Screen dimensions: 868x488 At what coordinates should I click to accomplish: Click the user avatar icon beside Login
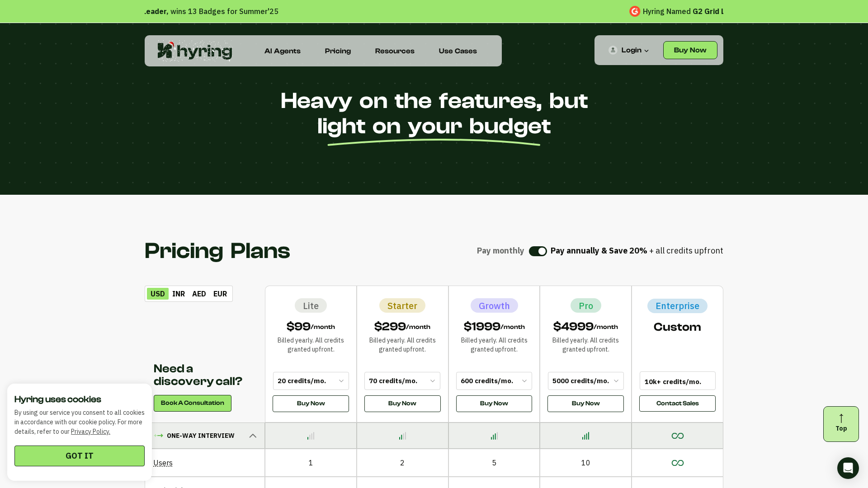click(613, 50)
